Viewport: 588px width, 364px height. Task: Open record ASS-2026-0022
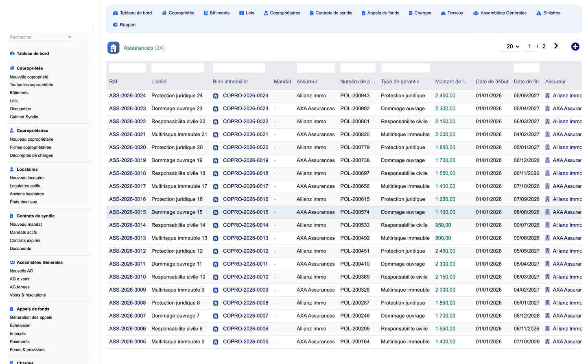click(x=127, y=122)
